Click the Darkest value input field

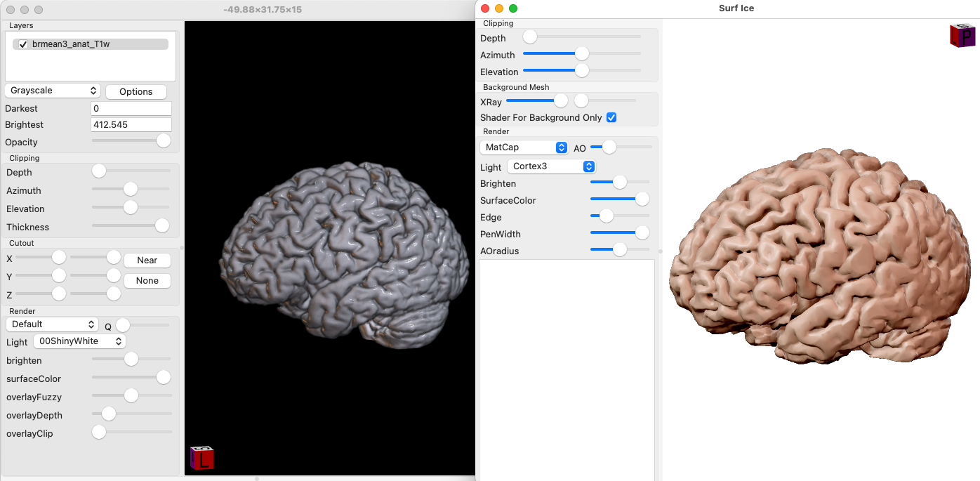click(131, 109)
